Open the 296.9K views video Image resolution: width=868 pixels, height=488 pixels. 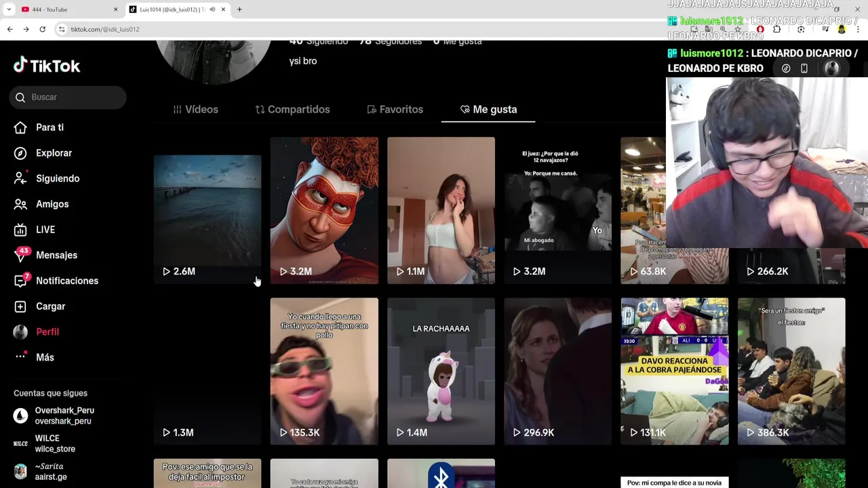[x=557, y=371]
